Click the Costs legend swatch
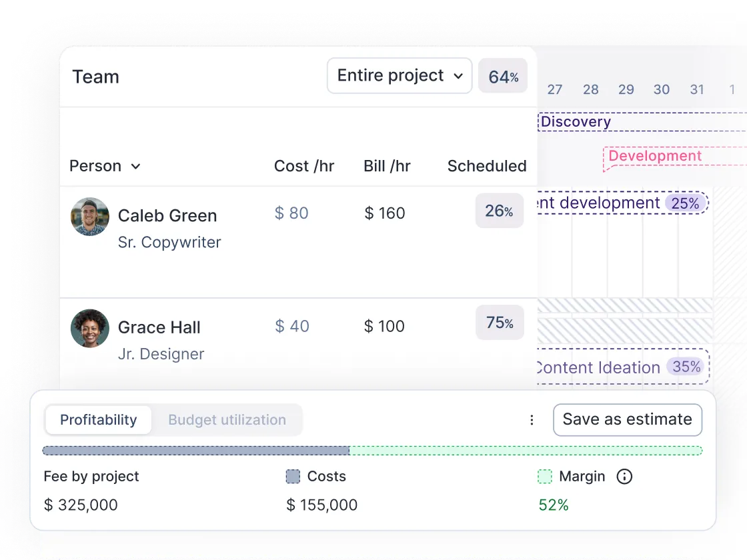The image size is (747, 560). [292, 477]
